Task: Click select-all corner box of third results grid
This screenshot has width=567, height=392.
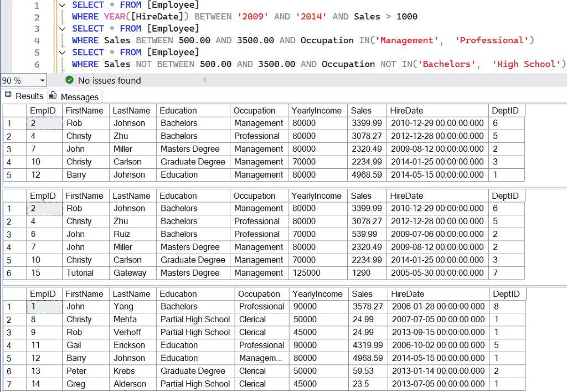Action: (x=15, y=293)
